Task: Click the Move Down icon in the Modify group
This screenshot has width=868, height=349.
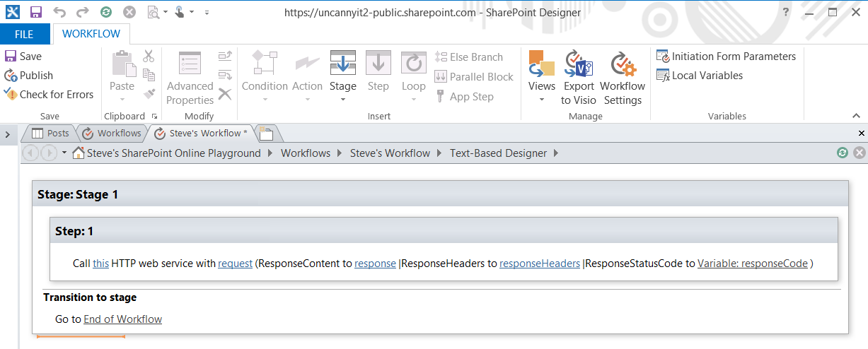Action: [x=225, y=75]
